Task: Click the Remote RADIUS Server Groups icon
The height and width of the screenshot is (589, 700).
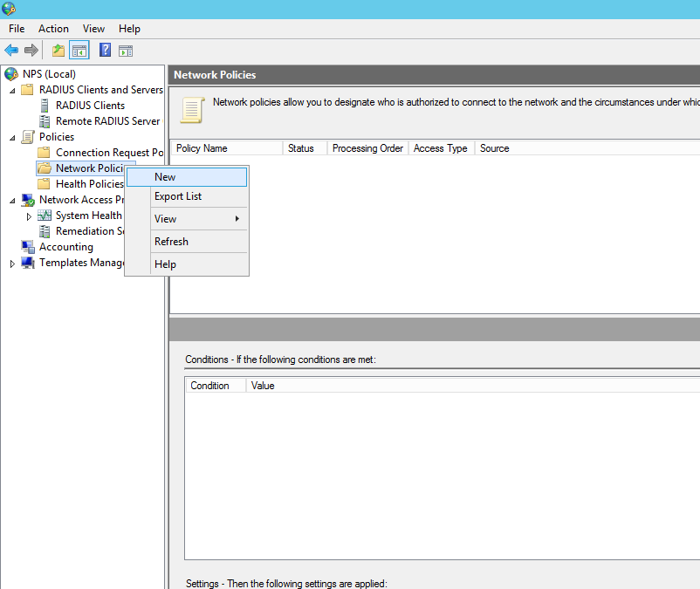Action: 45,121
